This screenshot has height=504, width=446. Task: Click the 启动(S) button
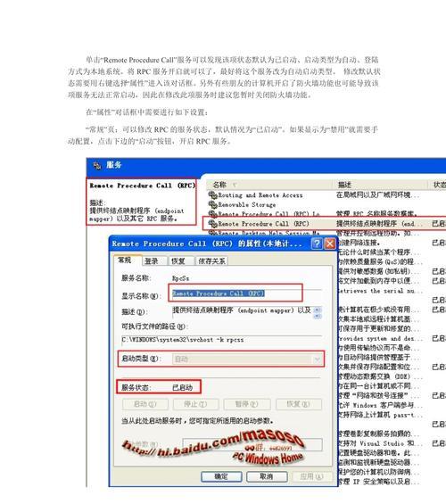coord(145,404)
